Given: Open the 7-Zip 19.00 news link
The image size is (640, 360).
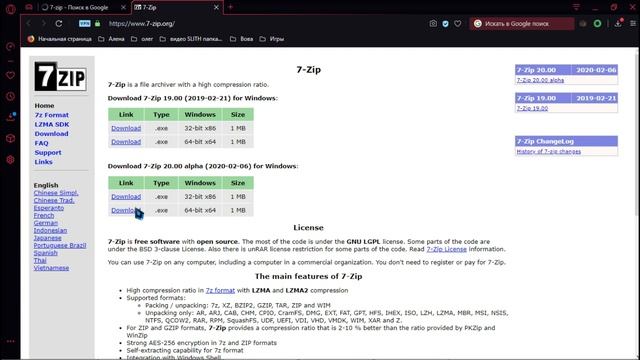Looking at the screenshot, I should pos(532,108).
